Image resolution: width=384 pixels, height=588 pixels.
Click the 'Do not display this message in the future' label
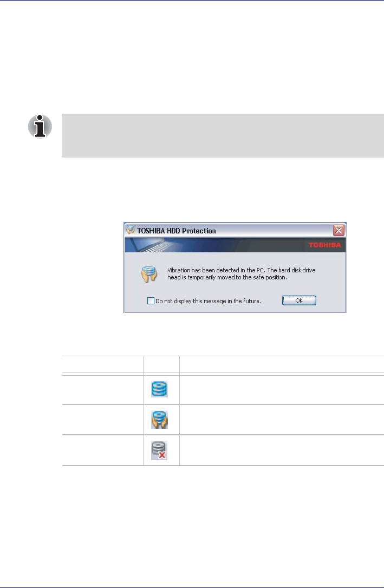[x=208, y=301]
